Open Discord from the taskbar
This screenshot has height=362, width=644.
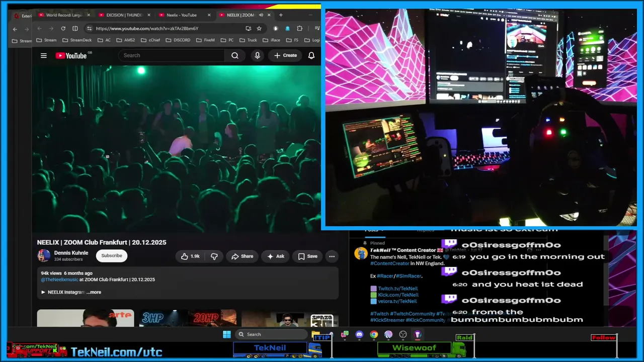pyautogui.click(x=359, y=334)
